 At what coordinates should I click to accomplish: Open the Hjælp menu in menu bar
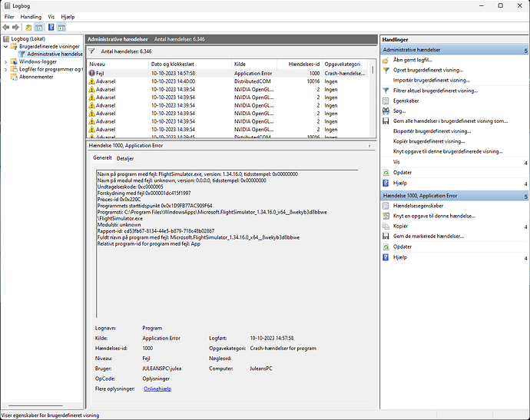click(x=68, y=17)
